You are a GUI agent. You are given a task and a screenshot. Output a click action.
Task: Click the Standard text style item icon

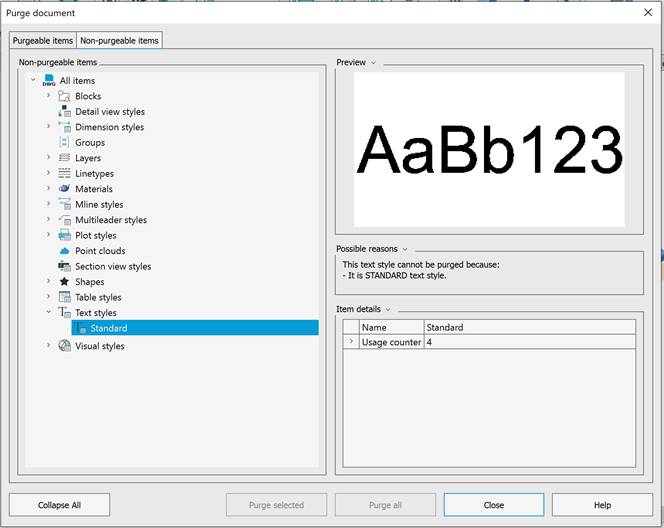coord(81,328)
